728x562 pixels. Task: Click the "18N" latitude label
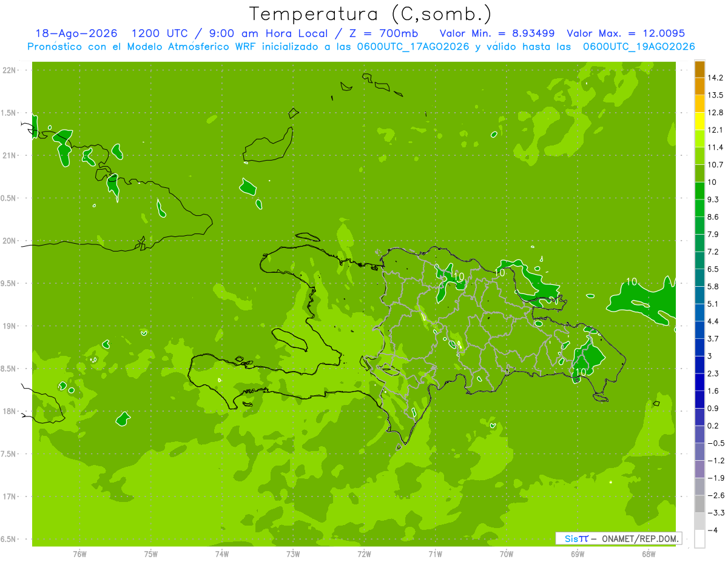coord(8,412)
